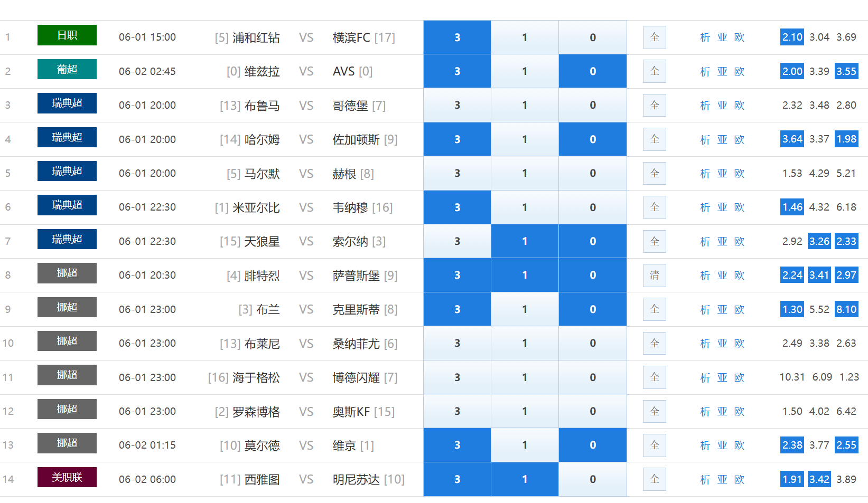Select the win (3) cell for 罗森博格 vs 奥斯KF
Image resolution: width=868 pixels, height=503 pixels.
[x=457, y=411]
